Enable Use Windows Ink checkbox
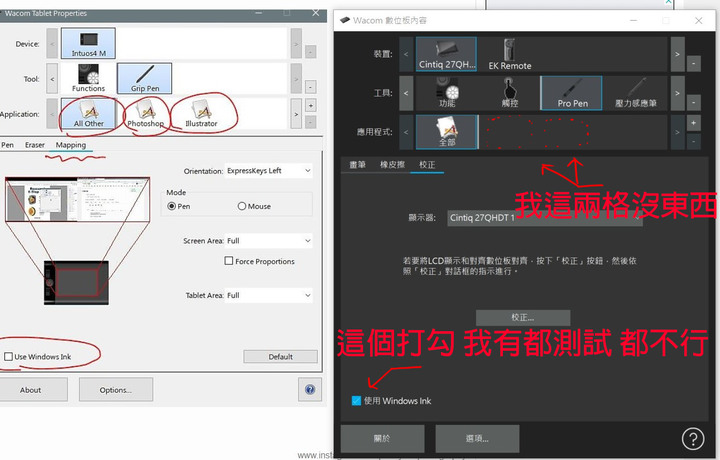This screenshot has height=460, width=720. (8, 356)
